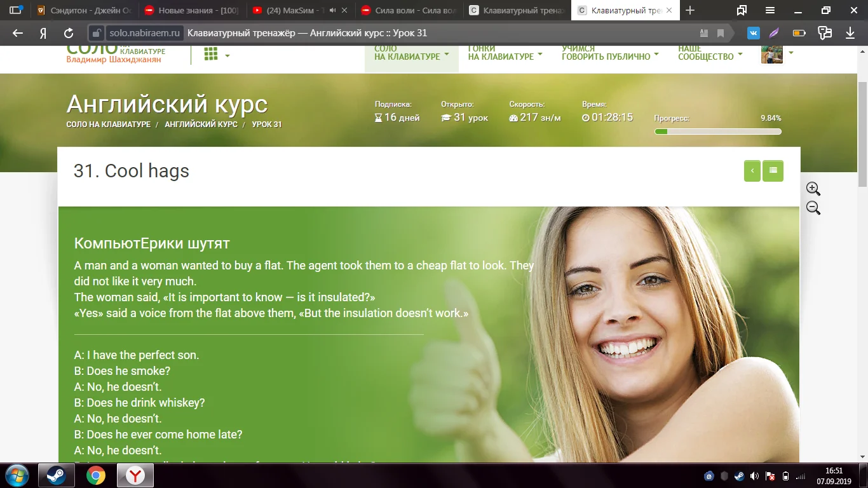The height and width of the screenshot is (488, 868).
Task: Toggle the battery saving mode icon
Action: click(x=797, y=32)
